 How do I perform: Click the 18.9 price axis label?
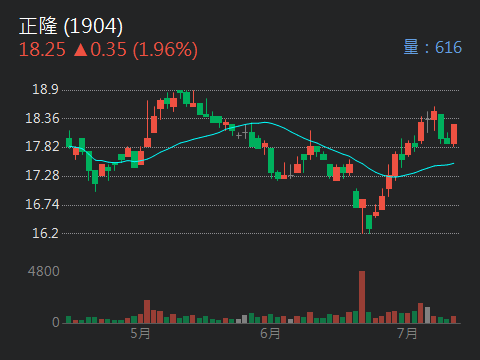pyautogui.click(x=45, y=89)
